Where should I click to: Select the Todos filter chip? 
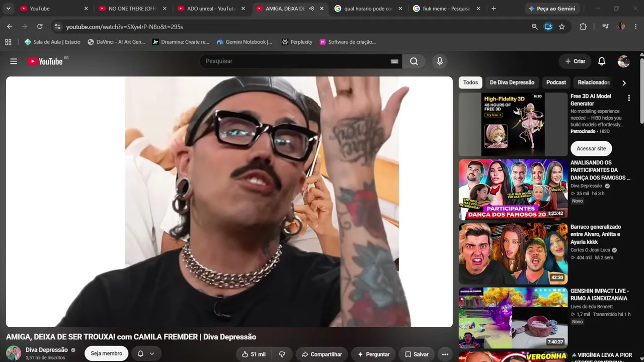(x=470, y=82)
